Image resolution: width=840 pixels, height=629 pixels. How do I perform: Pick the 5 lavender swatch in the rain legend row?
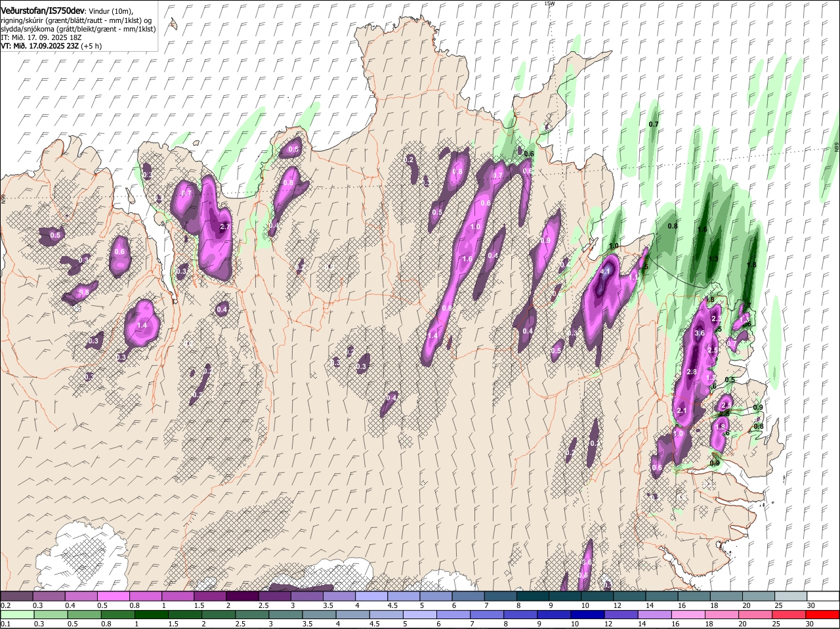tap(420, 615)
